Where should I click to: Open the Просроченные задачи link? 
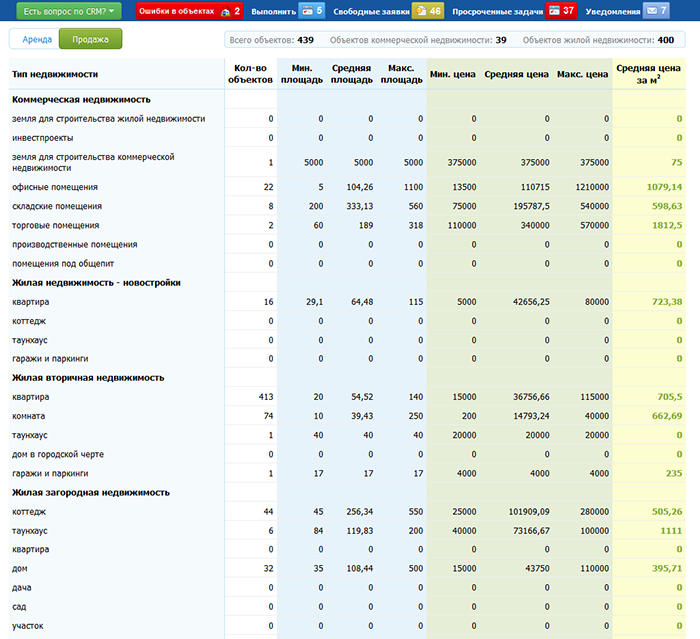497,12
